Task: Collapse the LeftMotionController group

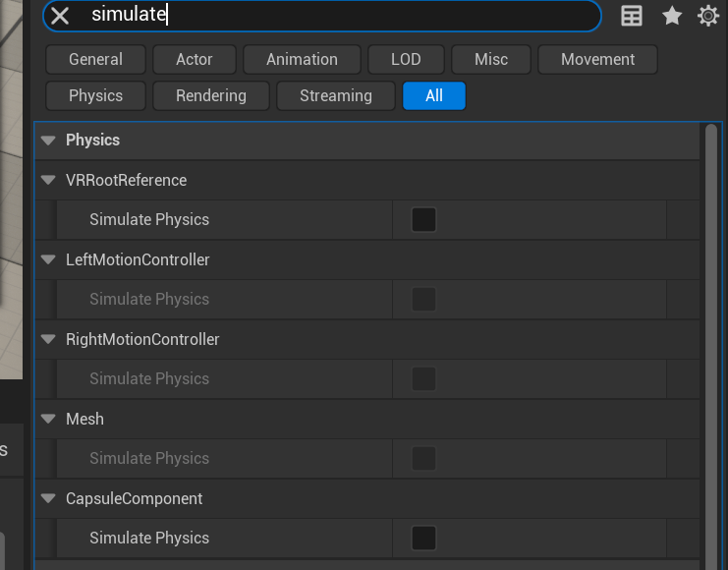Action: [48, 260]
